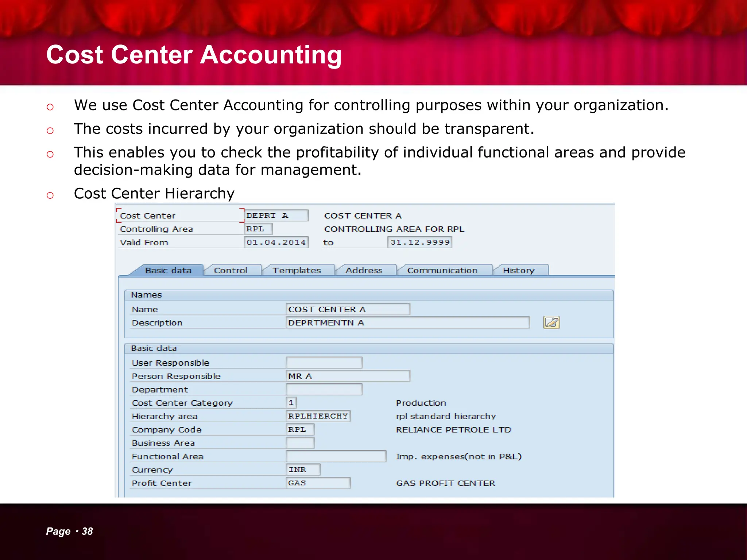Image resolution: width=747 pixels, height=560 pixels.
Task: Click the empty Department field
Action: coord(324,389)
